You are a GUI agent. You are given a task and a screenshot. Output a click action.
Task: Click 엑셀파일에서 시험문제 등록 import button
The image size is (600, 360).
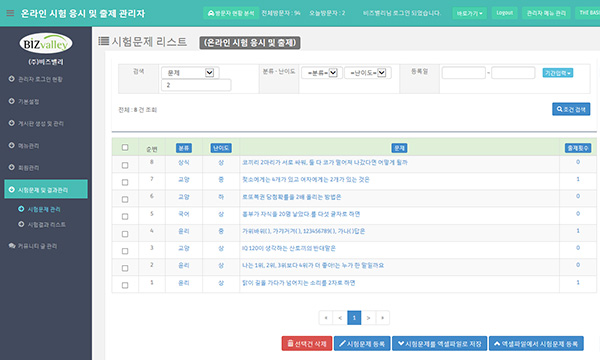(x=536, y=344)
